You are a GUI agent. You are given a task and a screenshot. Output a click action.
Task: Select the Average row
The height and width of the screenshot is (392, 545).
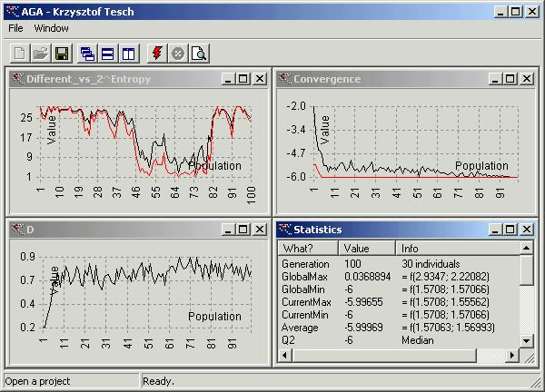click(x=399, y=328)
